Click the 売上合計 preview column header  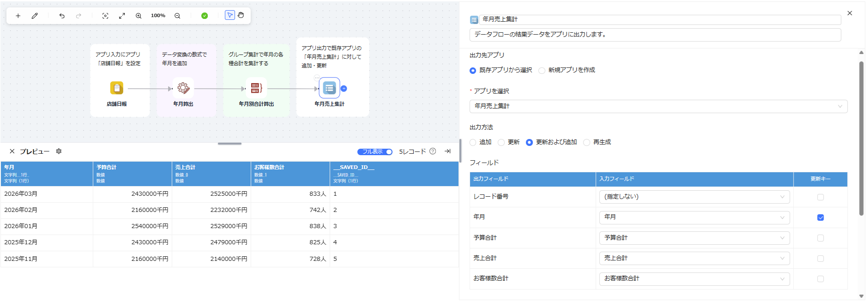click(211, 174)
